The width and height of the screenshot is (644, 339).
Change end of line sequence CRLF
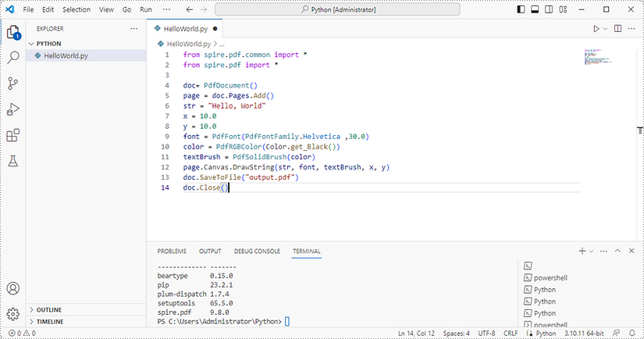coord(511,334)
